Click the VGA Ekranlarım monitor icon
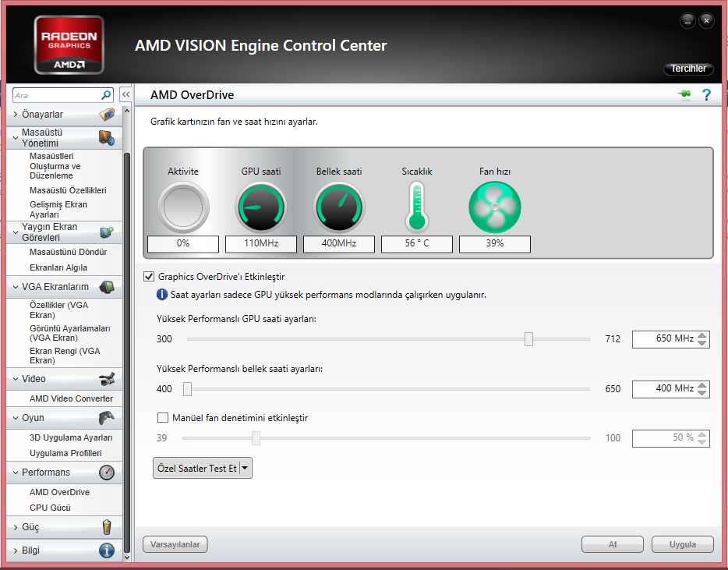The width and height of the screenshot is (728, 570). click(x=107, y=287)
